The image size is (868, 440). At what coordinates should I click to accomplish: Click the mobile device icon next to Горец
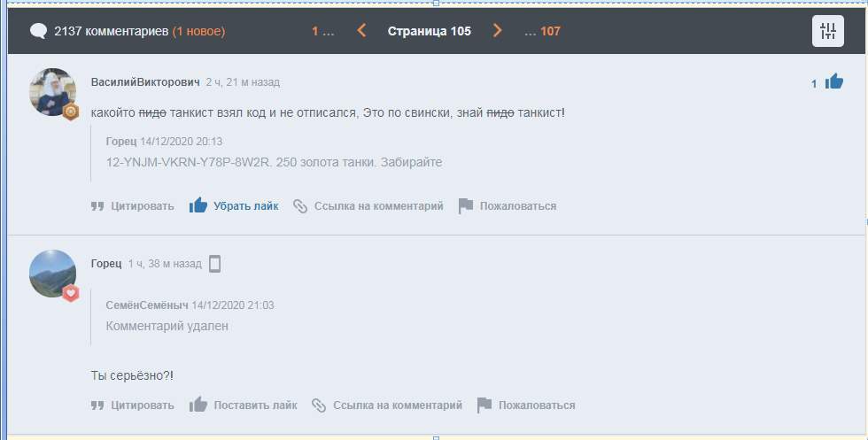214,264
